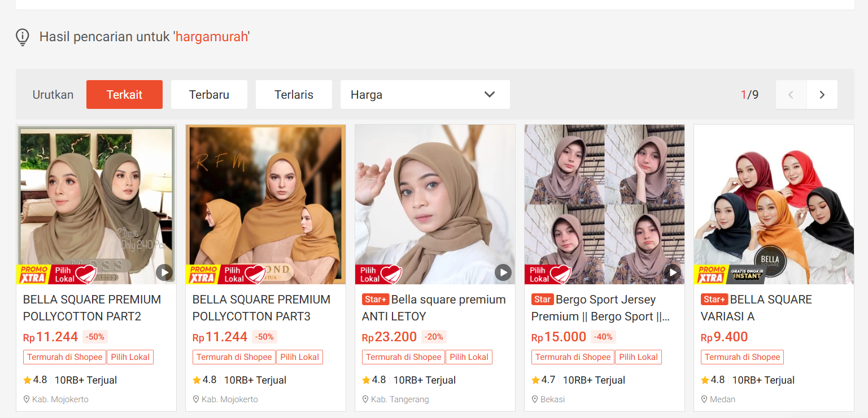
Task: Click title BELLA SQUARE PREMIUM POLLYCOTTON PART2
Action: point(92,308)
